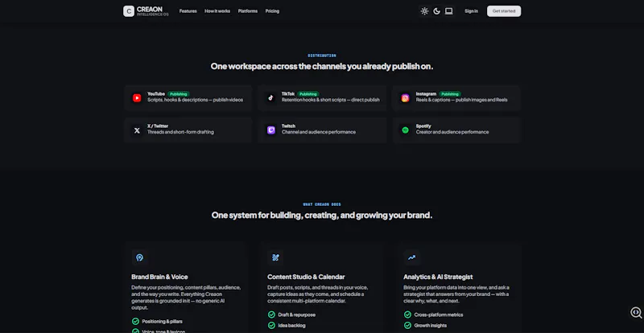Click the 'Draft & repurpose' list item text

coord(296,315)
